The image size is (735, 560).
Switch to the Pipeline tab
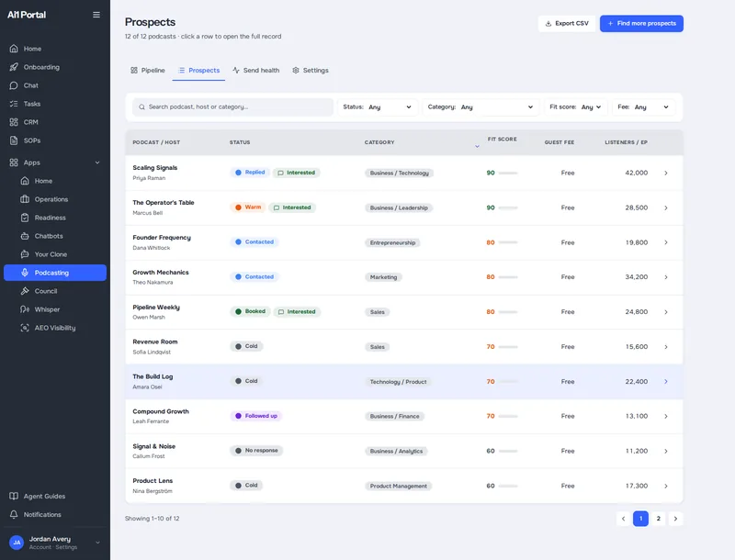click(148, 71)
